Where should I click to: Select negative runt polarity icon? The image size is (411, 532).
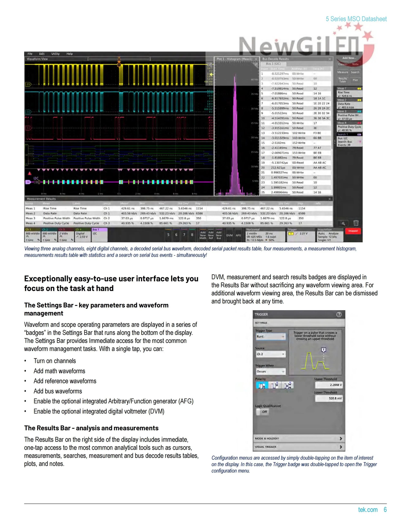(275, 386)
